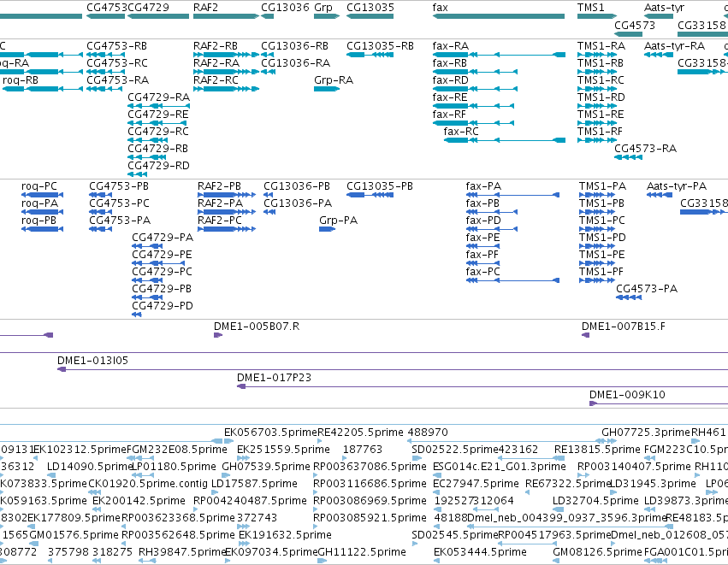Click the fax gene label
Viewport: 728px width, 565px height.
point(441,8)
